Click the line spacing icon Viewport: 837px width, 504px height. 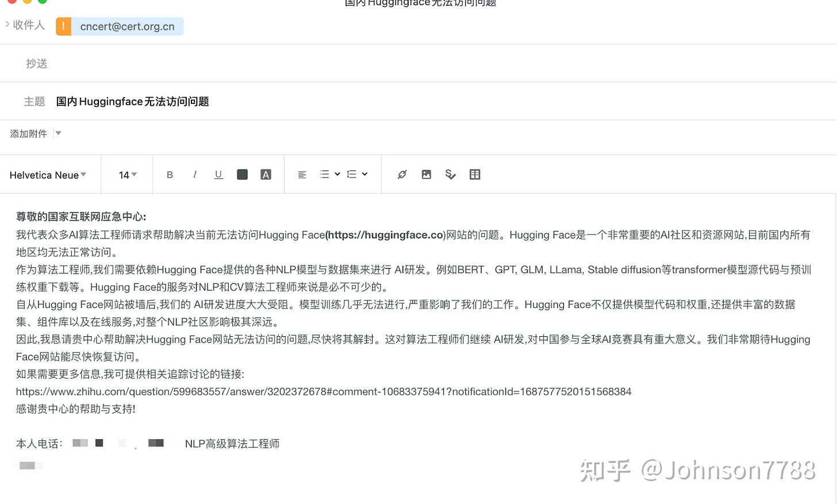tap(351, 174)
